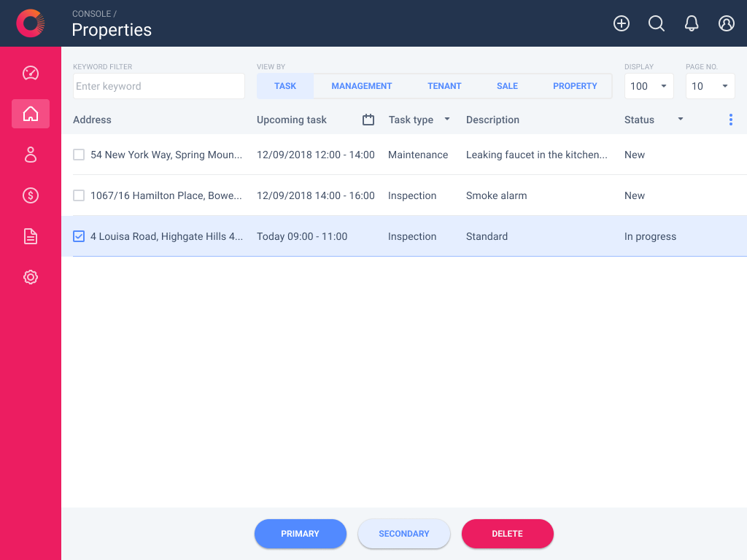Click the 12/09/2018 14:00 - 16:00 cell

(x=315, y=195)
